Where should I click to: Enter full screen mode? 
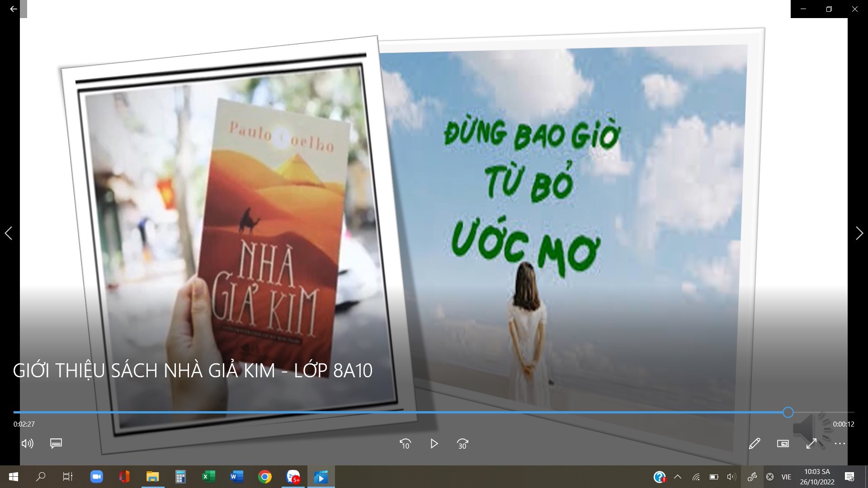(811, 444)
